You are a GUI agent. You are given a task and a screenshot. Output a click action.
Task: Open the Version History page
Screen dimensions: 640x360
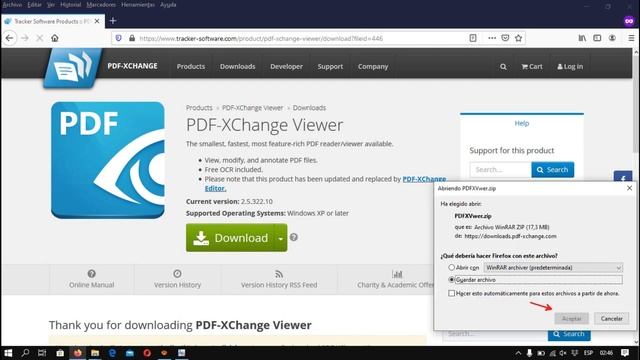[x=177, y=279]
